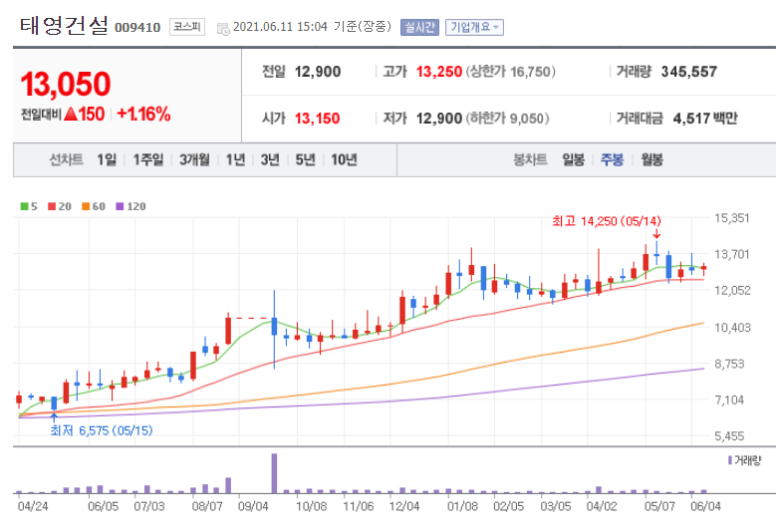Click the purple 120 moving average legend swatch
Viewport: 776px width, 532px height.
click(x=120, y=206)
